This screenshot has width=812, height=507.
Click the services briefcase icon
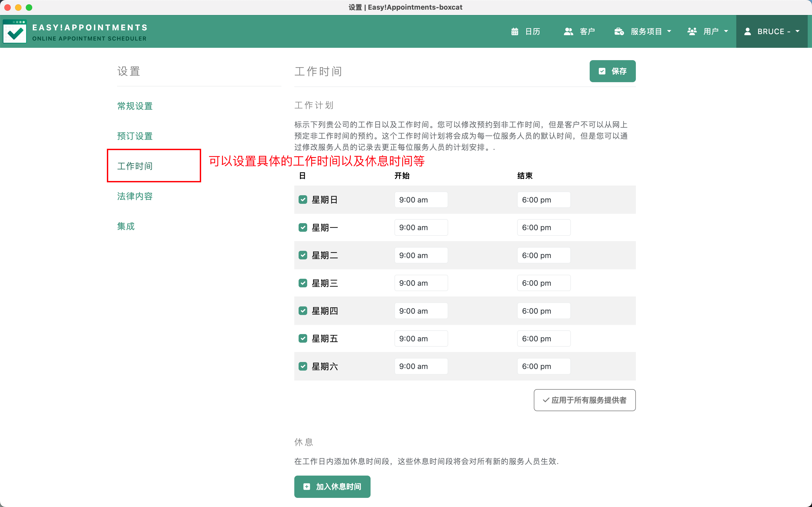[x=619, y=31]
